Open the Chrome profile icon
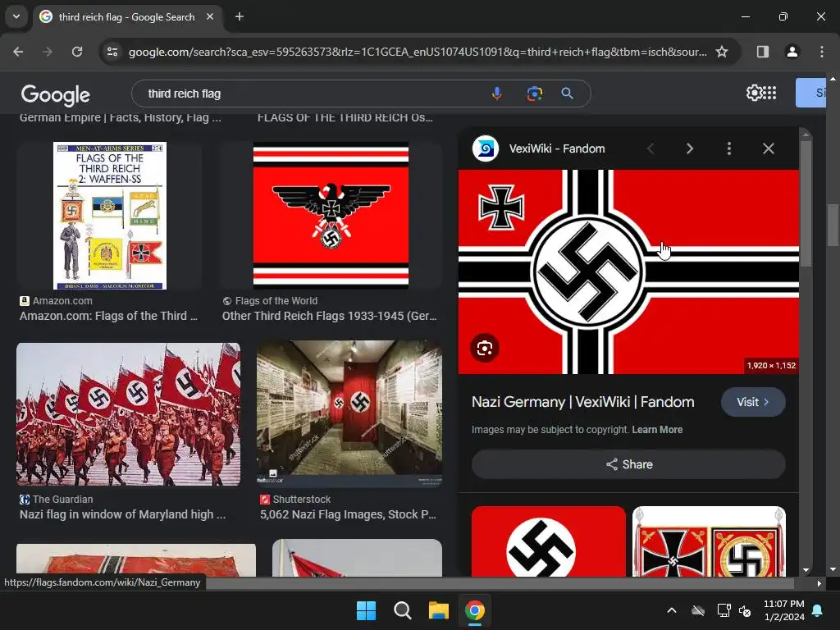The width and height of the screenshot is (840, 630). (x=792, y=52)
